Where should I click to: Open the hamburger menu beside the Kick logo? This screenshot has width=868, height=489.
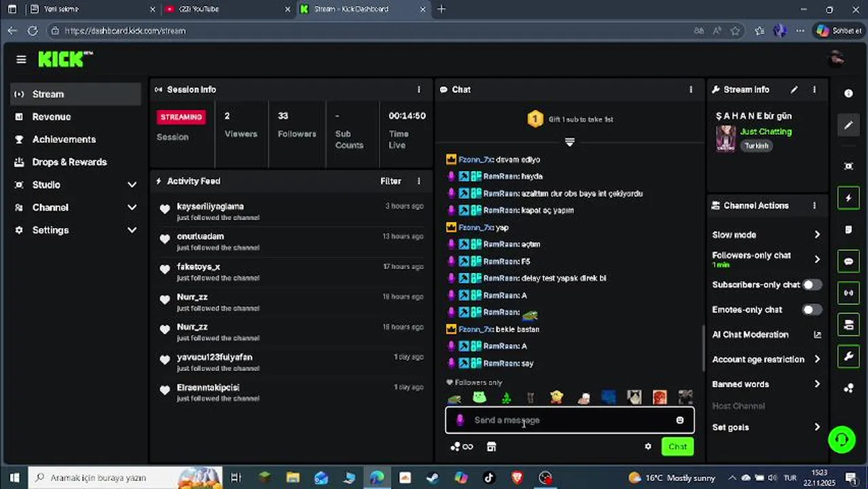pos(21,60)
